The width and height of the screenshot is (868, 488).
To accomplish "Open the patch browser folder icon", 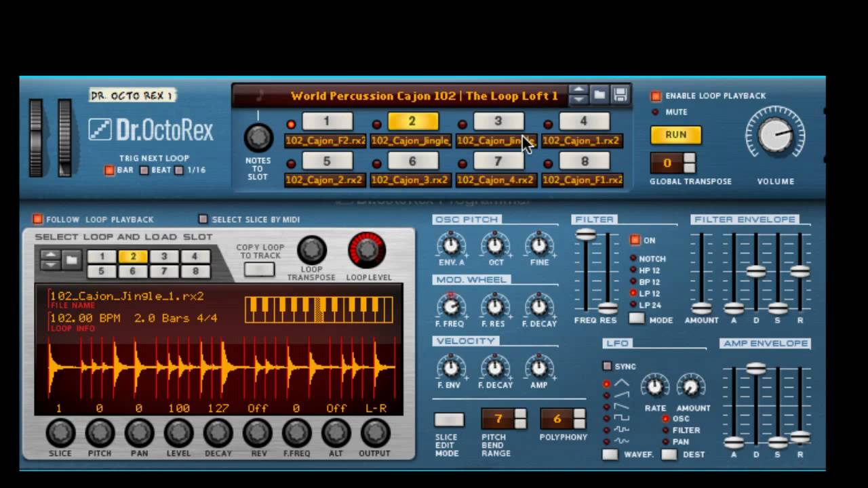I will pos(599,96).
